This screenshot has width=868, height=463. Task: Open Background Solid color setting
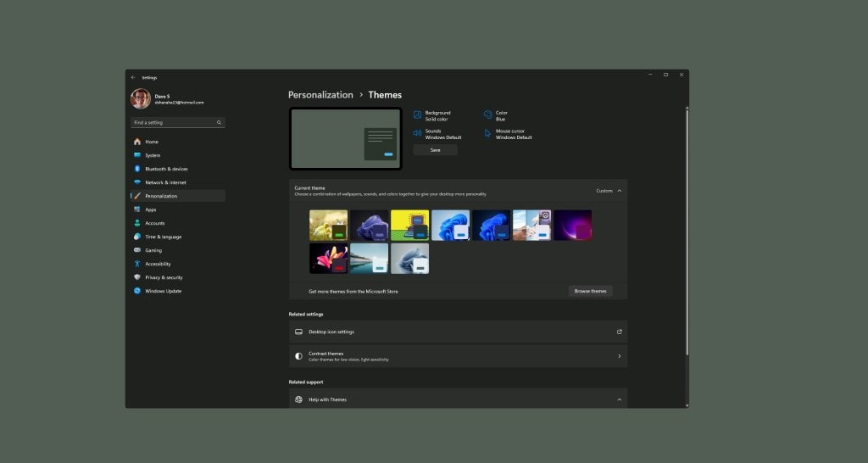click(x=432, y=115)
